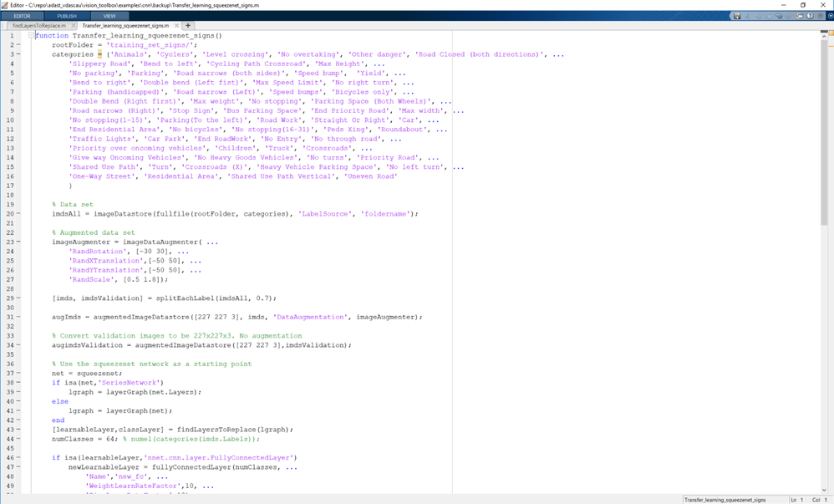Toggle breakpoint on line 20 imdsAll
834x504 pixels.
coord(18,213)
